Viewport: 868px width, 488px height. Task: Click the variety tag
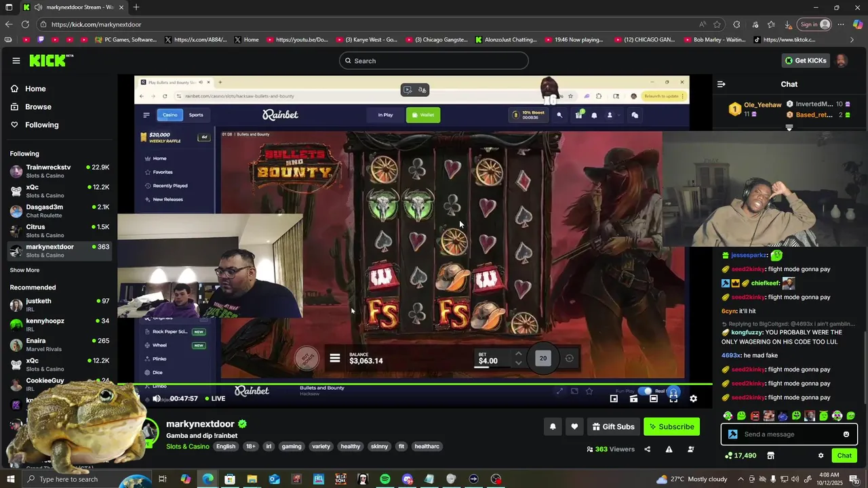coord(321,447)
